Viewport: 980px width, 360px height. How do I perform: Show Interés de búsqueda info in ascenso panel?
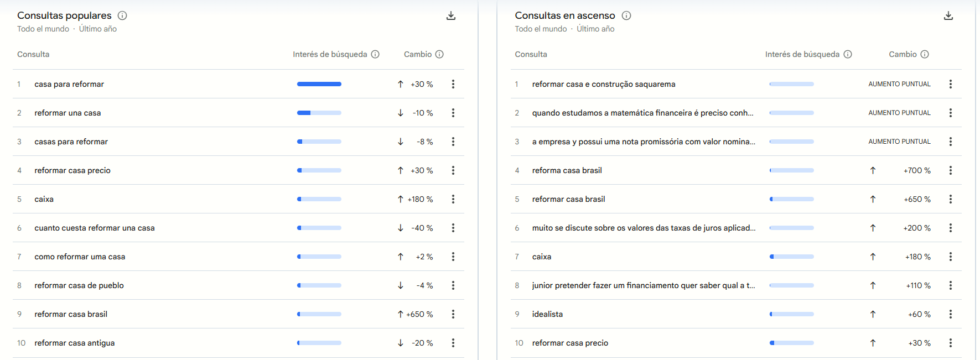[848, 54]
